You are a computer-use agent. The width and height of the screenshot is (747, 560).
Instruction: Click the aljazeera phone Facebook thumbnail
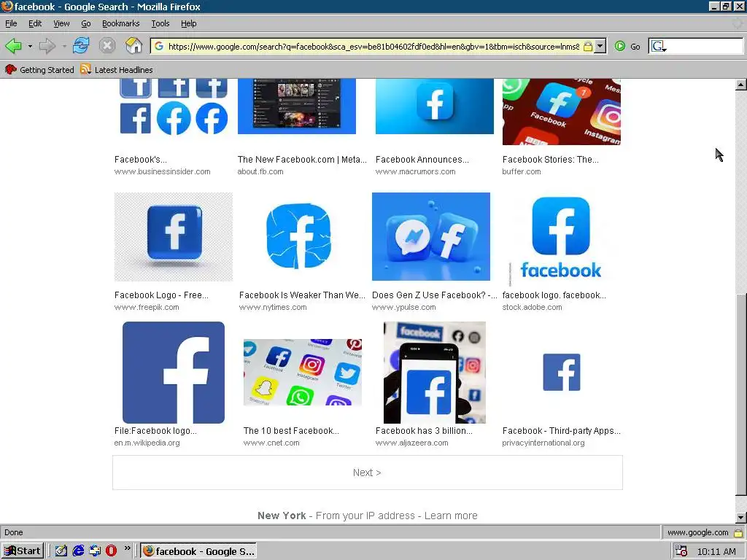click(x=435, y=373)
